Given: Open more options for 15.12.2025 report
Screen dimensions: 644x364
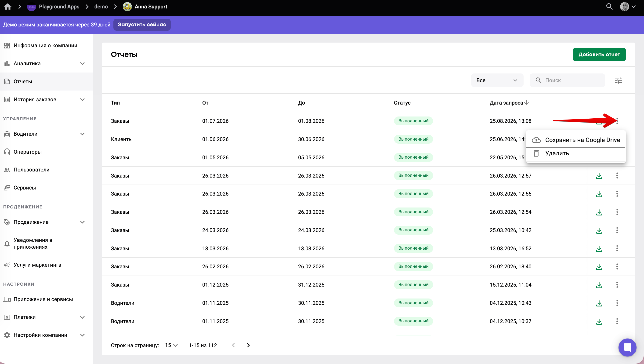Looking at the screenshot, I should [x=617, y=285].
